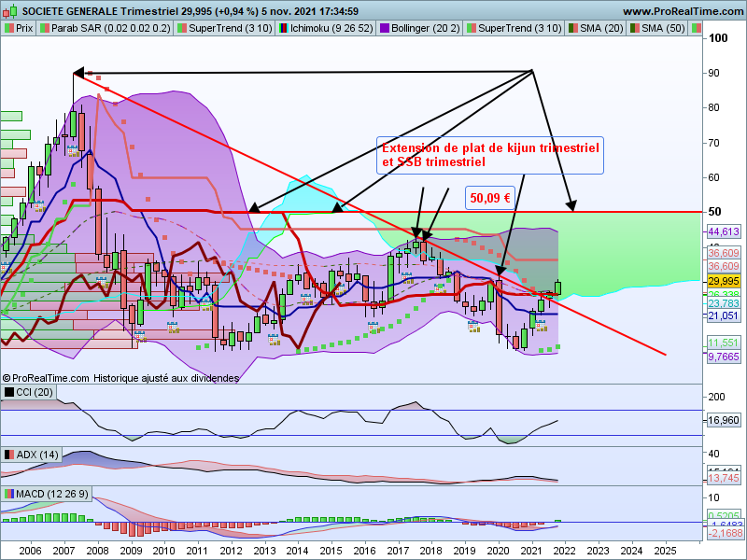Click the 2020 label on the time axis
This screenshot has height=560, width=747.
[499, 551]
